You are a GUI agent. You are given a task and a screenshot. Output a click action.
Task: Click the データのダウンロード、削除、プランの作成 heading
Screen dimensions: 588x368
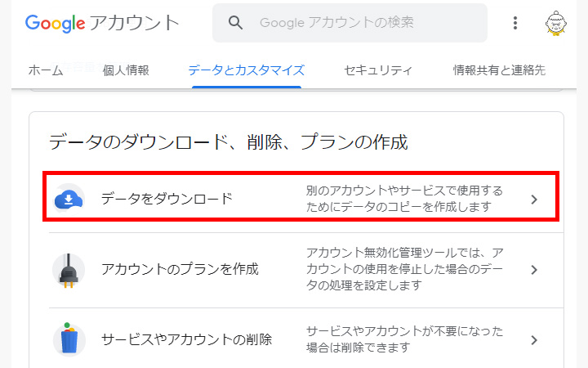[x=229, y=142]
